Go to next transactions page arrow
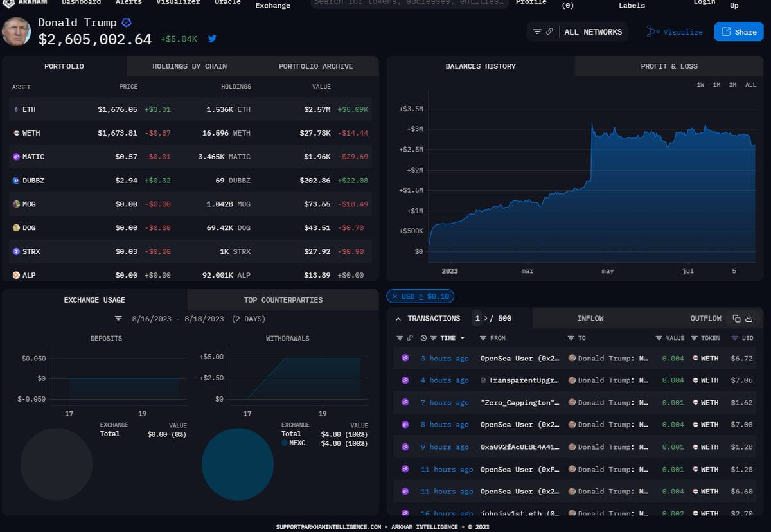This screenshot has width=771, height=532. (486, 319)
